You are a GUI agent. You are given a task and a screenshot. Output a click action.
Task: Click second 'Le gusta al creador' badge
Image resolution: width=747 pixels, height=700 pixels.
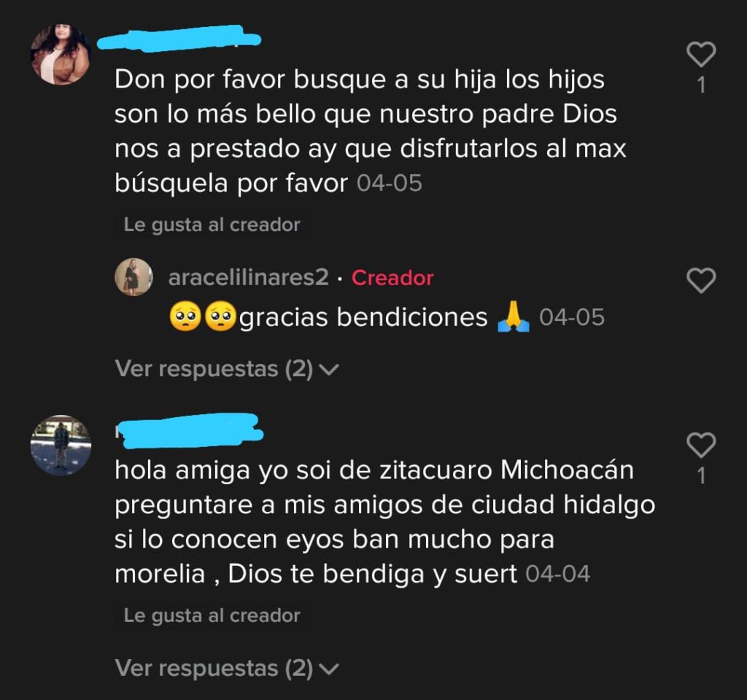point(212,615)
